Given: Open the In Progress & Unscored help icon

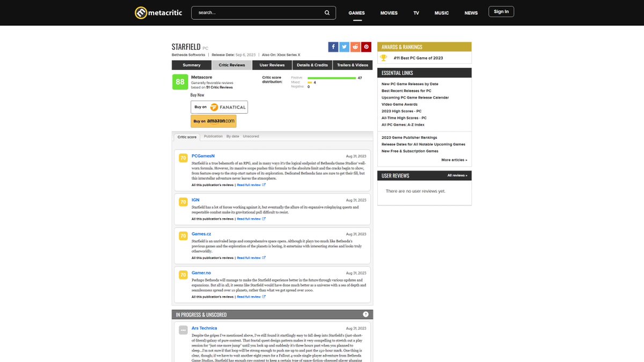Looking at the screenshot, I should point(365,314).
